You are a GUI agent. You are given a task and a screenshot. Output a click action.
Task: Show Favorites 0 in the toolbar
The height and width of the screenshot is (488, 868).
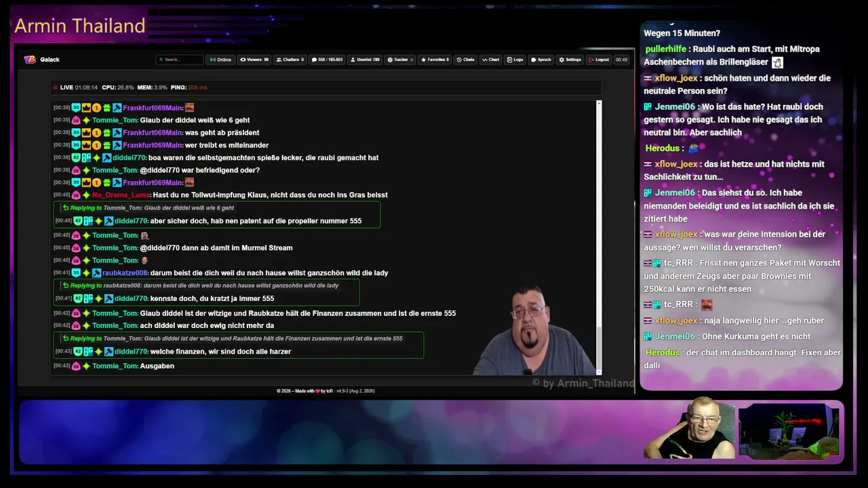pos(435,60)
